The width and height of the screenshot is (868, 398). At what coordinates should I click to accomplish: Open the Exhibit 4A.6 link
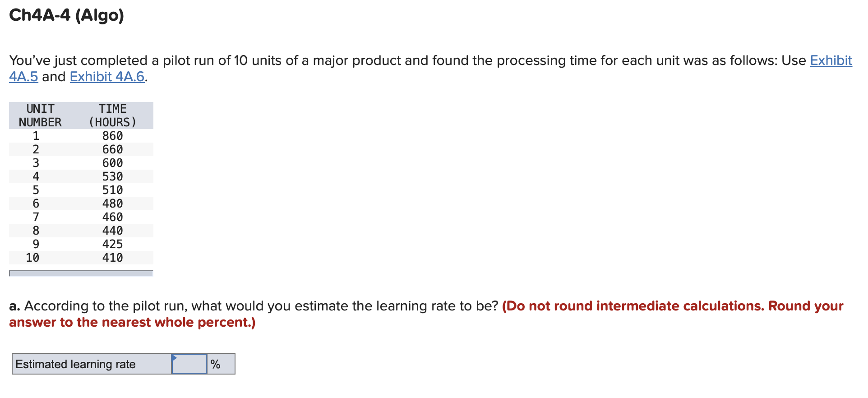click(106, 76)
